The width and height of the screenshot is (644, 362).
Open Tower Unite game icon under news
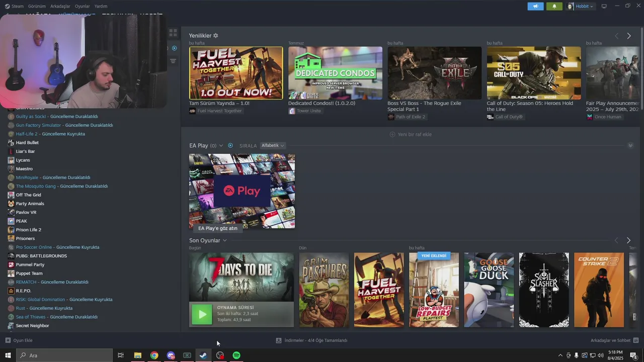click(292, 111)
